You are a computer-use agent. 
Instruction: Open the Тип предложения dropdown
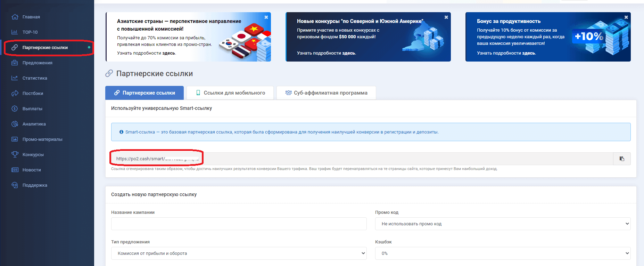point(239,253)
